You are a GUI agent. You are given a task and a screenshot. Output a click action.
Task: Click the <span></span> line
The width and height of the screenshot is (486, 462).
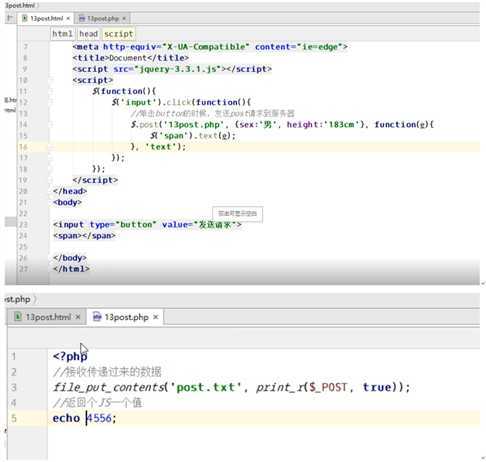[x=84, y=236]
